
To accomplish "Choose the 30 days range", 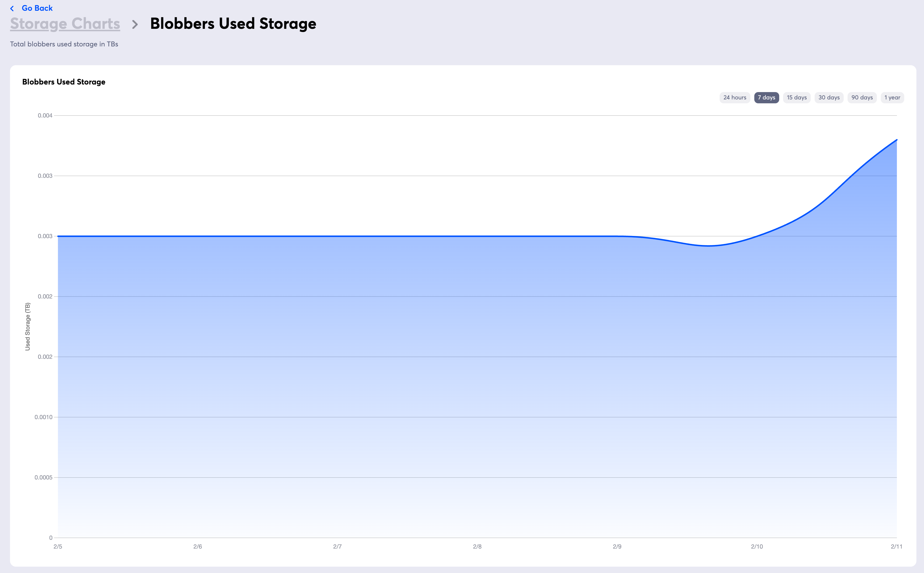I will coord(829,97).
